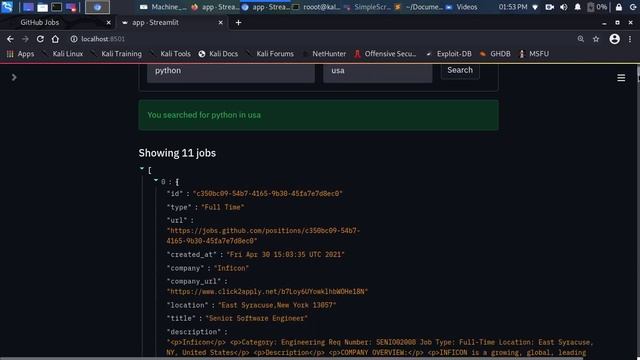
Task: Switch to Videos taskbar window
Action: click(462, 7)
